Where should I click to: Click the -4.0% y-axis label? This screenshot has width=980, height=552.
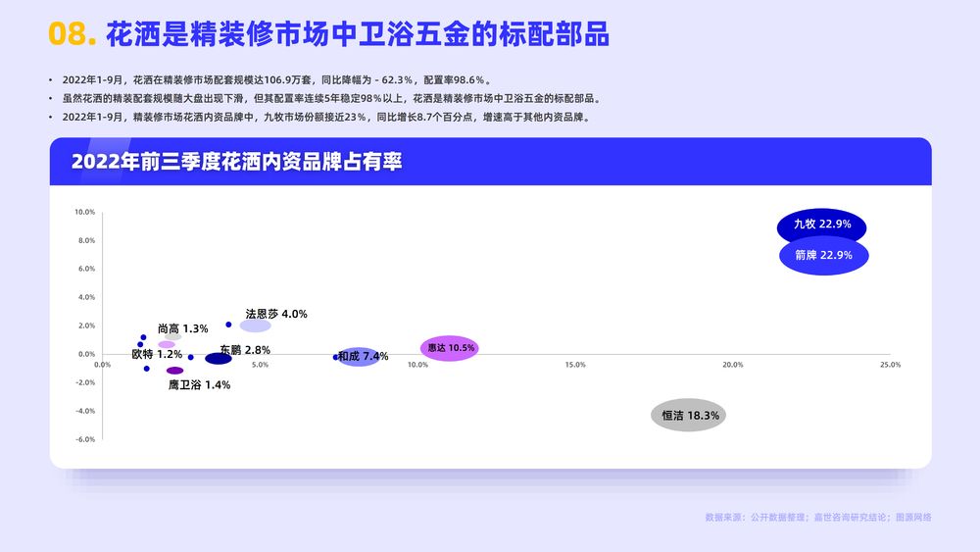click(85, 412)
